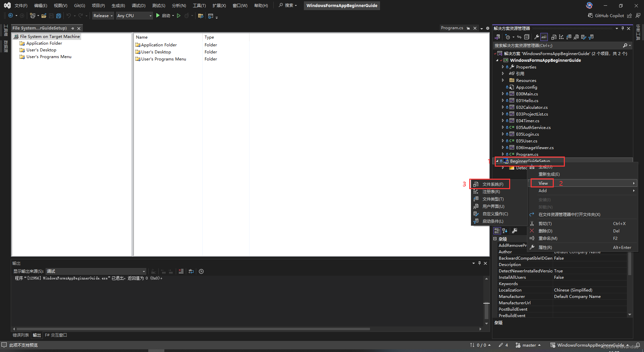Click the clock timestamp icon in Output toolbar
The width and height of the screenshot is (644, 352).
(201, 271)
